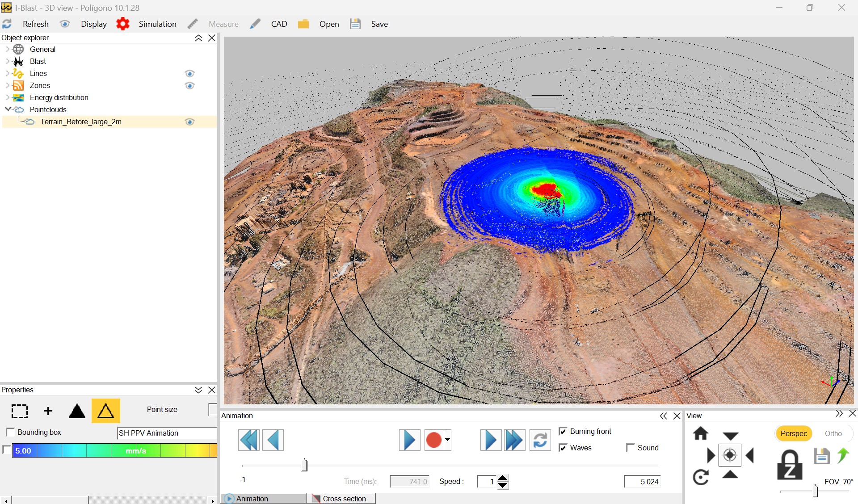Select the CAD pencil tool
Screen dimensions: 858x504
255,24
